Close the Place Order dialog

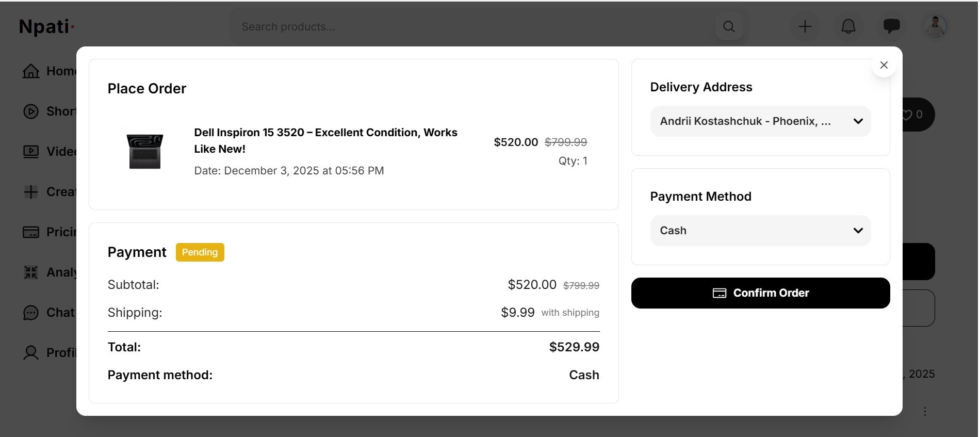pyautogui.click(x=884, y=65)
